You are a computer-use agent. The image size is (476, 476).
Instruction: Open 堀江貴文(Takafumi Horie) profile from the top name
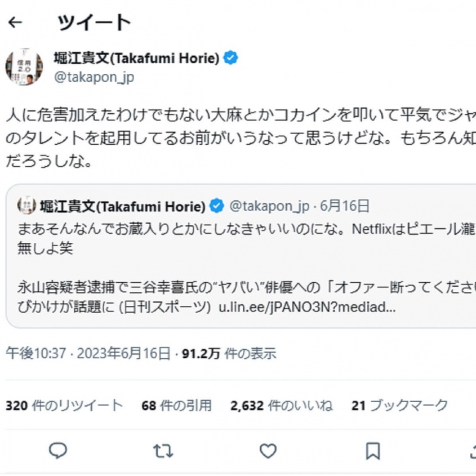tap(136, 58)
